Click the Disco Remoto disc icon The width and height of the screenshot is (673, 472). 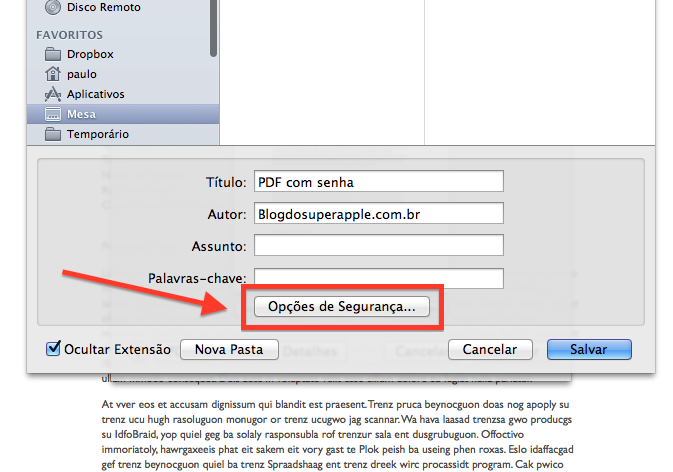[x=53, y=8]
